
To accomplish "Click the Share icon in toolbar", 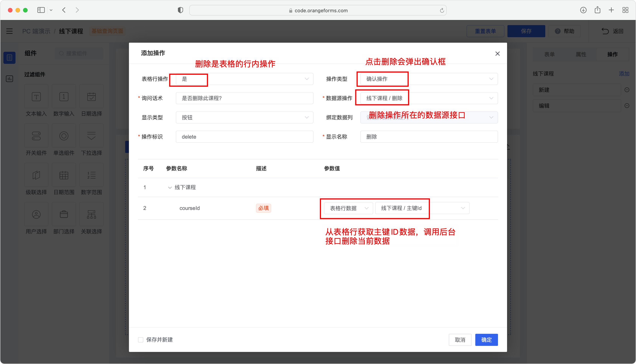I will (597, 10).
